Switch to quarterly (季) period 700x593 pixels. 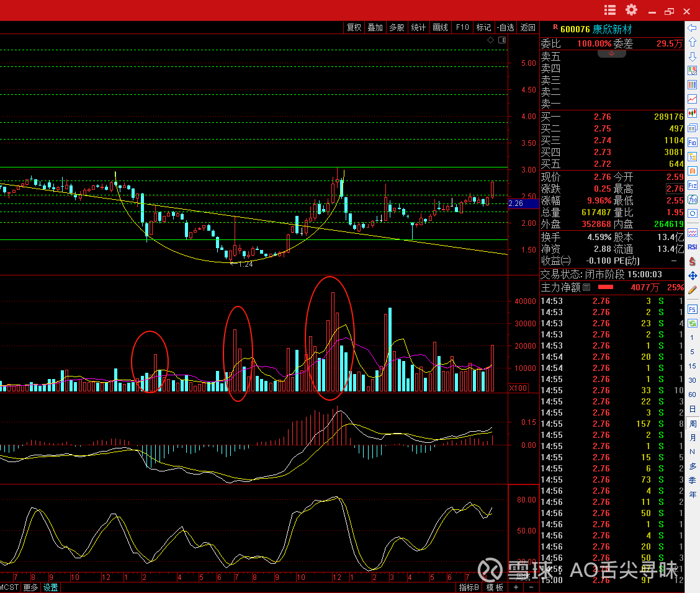[x=692, y=481]
